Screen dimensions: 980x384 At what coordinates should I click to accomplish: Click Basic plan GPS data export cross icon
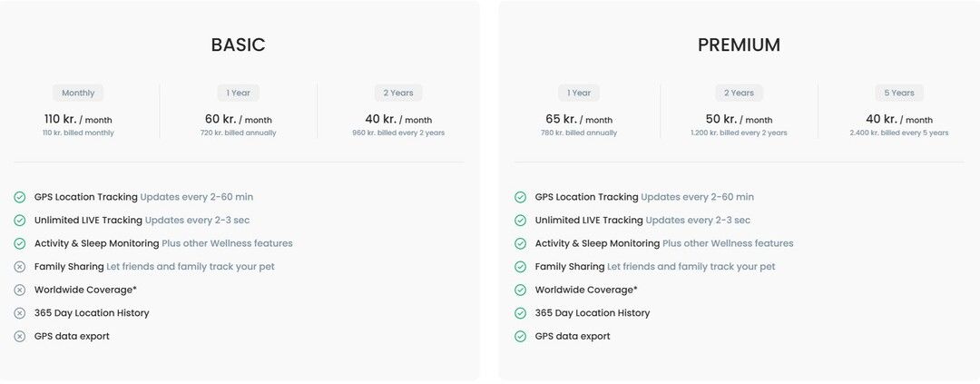20,337
